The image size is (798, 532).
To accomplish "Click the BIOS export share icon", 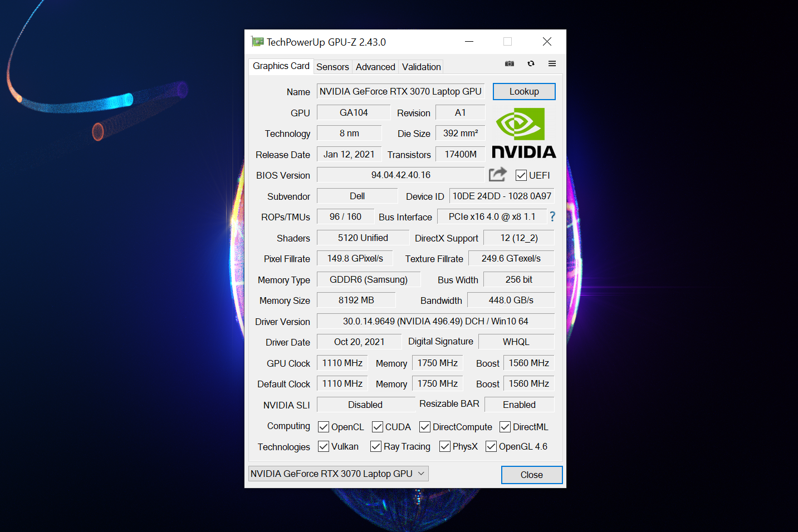I will [x=498, y=174].
